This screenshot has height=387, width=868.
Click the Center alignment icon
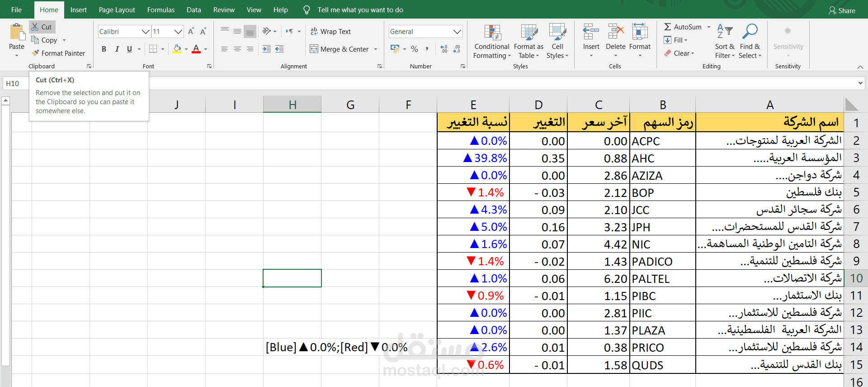click(237, 49)
